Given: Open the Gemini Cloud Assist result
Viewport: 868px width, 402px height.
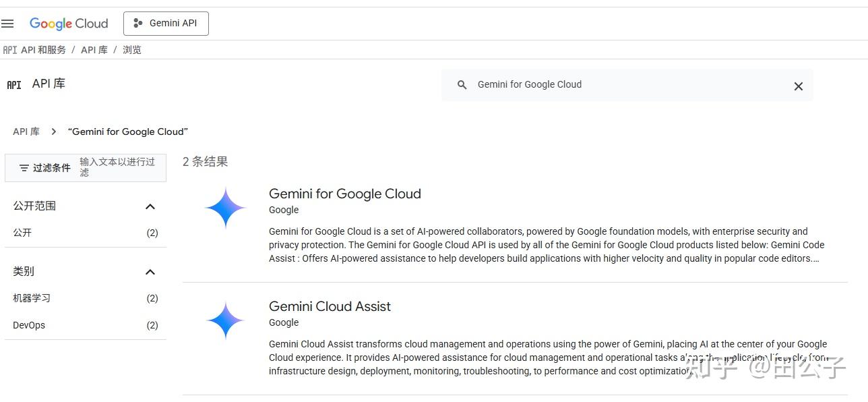Looking at the screenshot, I should (330, 306).
